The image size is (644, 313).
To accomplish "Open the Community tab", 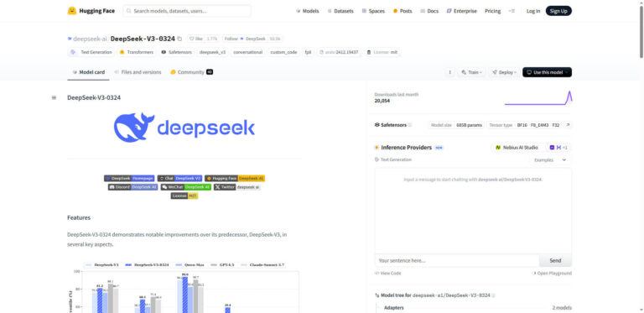I will point(191,72).
